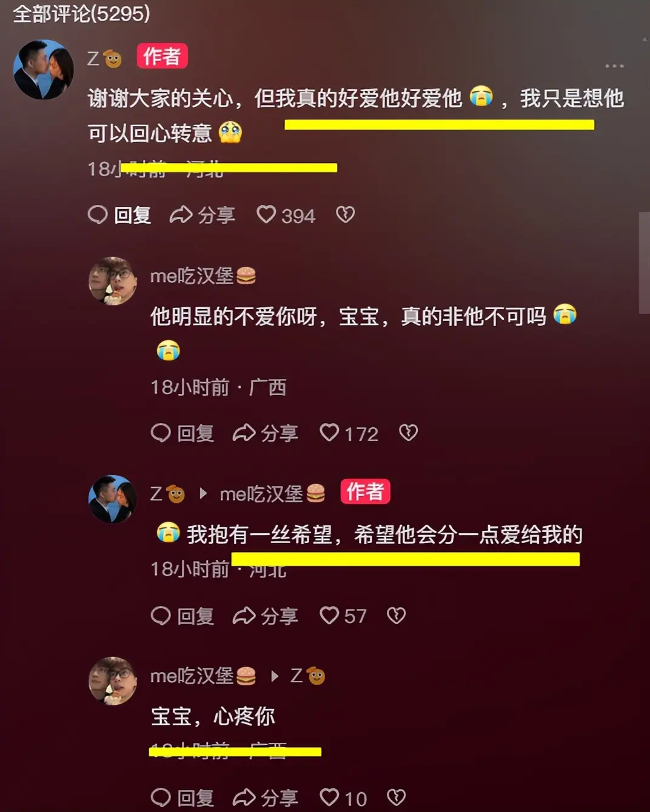Share the comment from 广西 with 172 likes
This screenshot has height=812, width=650.
[265, 433]
